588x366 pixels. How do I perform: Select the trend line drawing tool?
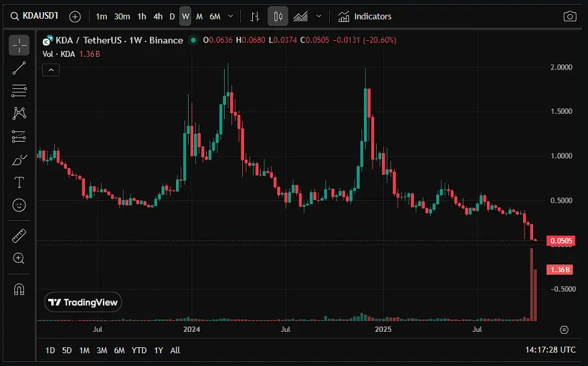click(19, 68)
